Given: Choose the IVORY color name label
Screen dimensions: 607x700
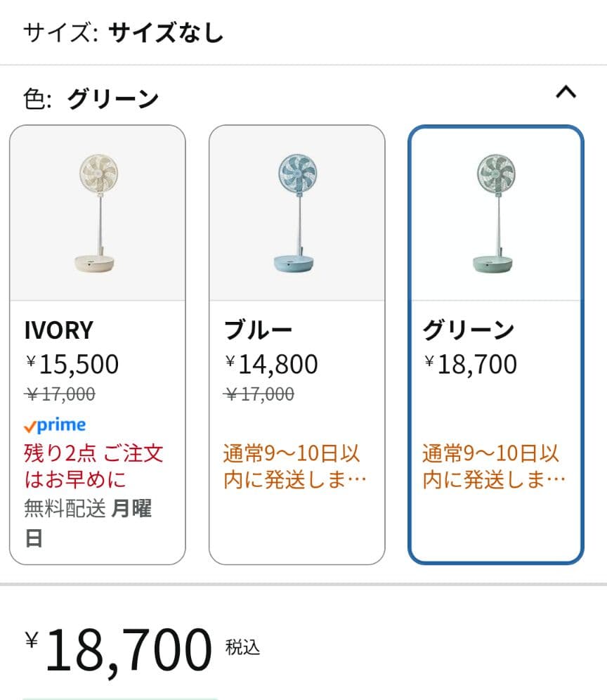Looking at the screenshot, I should 59,330.
